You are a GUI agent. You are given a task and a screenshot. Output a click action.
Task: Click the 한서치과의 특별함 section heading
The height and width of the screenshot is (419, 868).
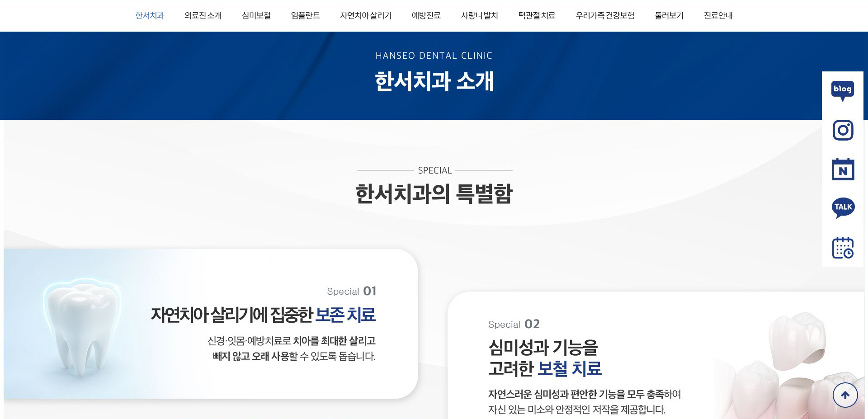point(434,194)
